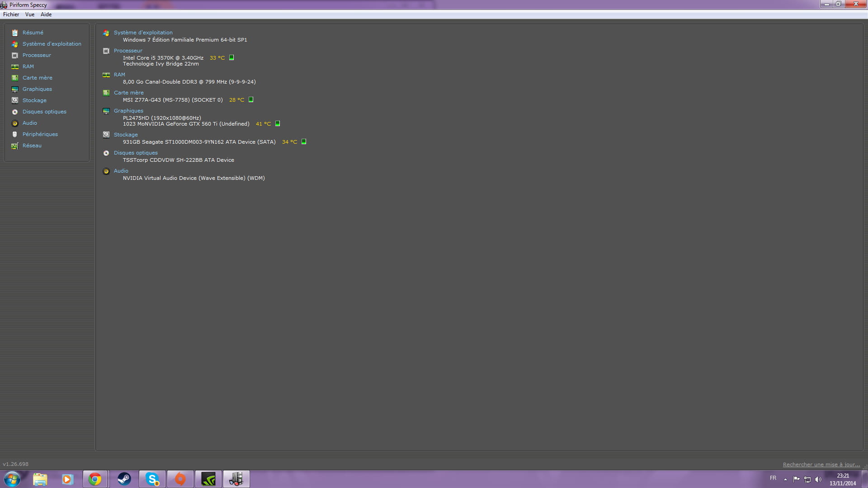Open the Vue menu
Viewport: 868px width, 488px height.
pos(30,14)
